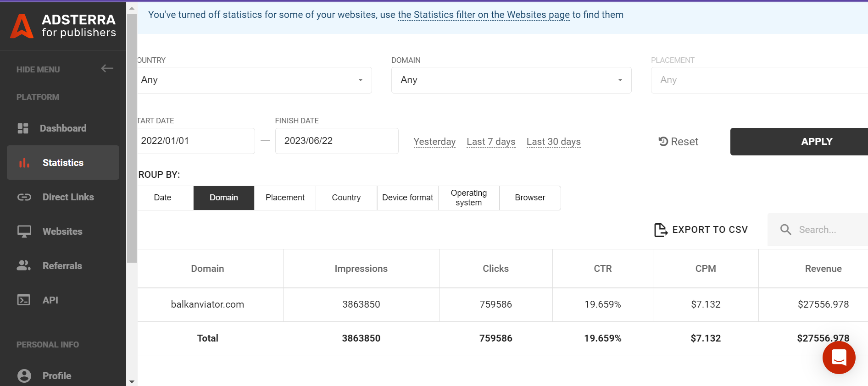Click the Profile avatar icon
The width and height of the screenshot is (868, 386).
pyautogui.click(x=24, y=376)
